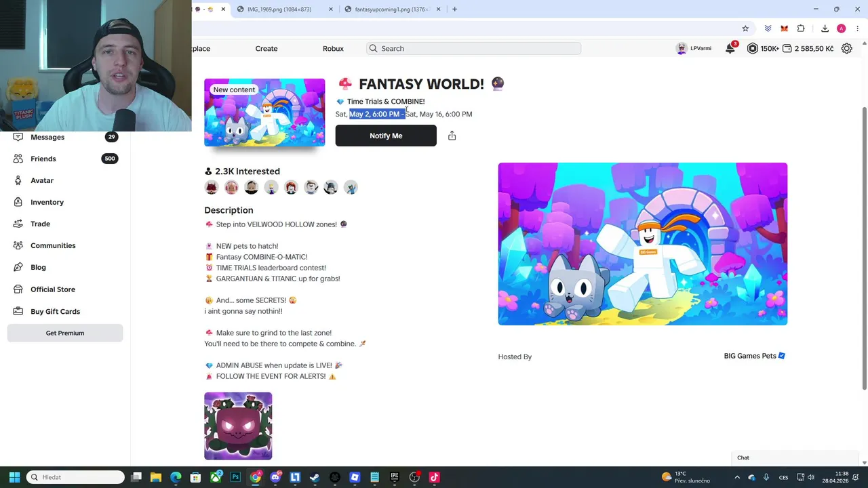Open the MetaMask fox extension
868x488 pixels.
[x=784, y=28]
